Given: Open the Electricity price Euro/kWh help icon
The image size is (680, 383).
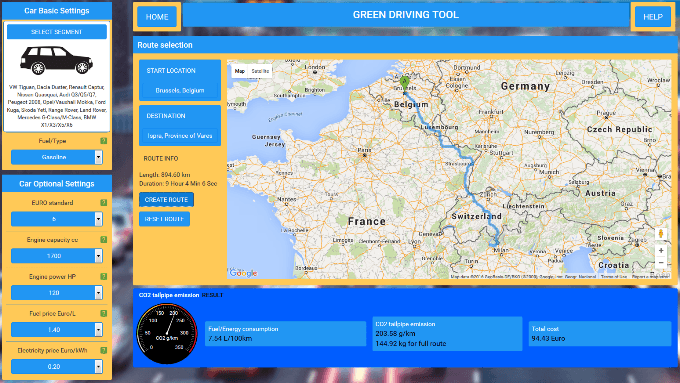Looking at the screenshot, I should point(104,350).
